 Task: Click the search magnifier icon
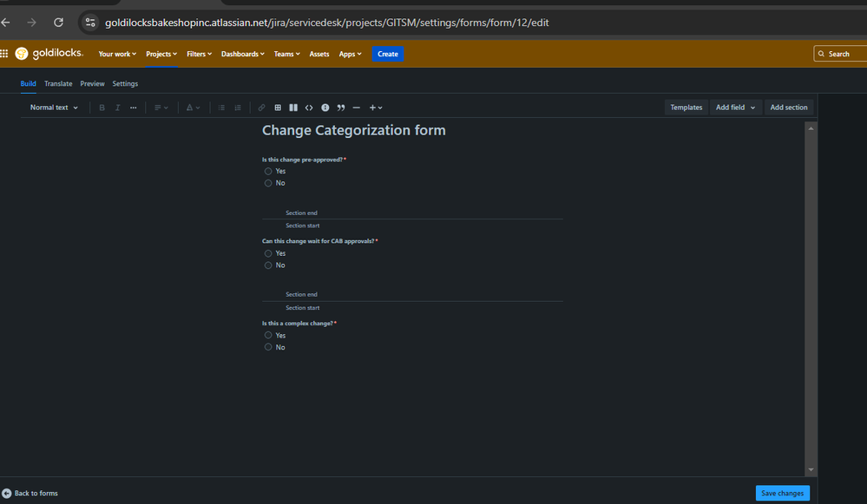click(x=821, y=54)
